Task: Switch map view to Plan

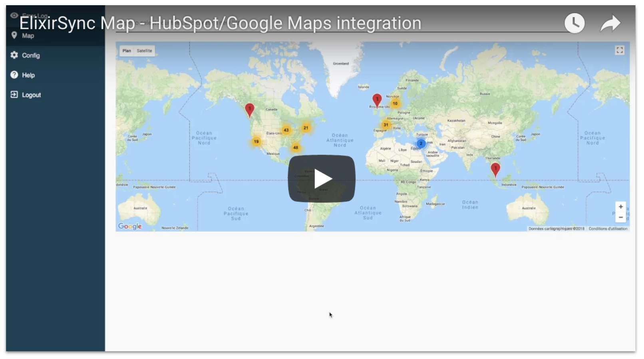Action: (x=127, y=51)
